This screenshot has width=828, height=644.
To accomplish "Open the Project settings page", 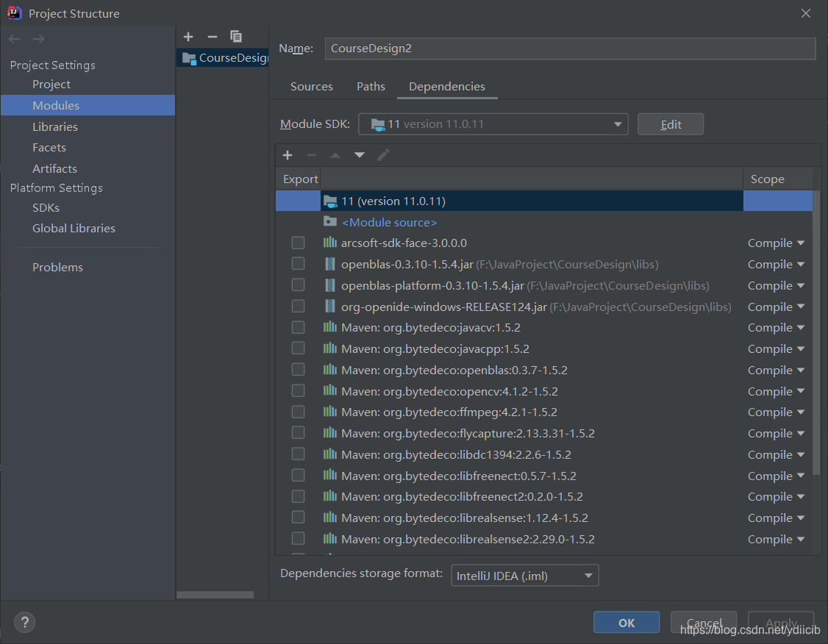I will [51, 85].
